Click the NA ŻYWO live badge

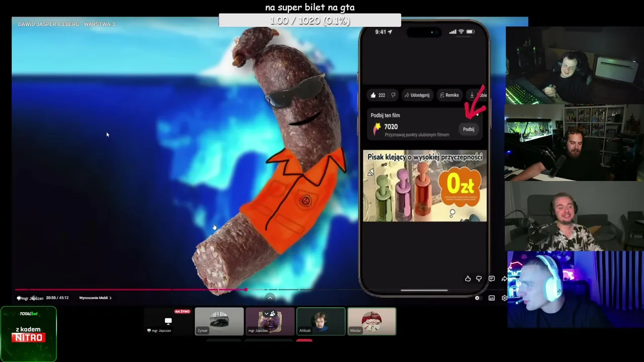coord(182,312)
